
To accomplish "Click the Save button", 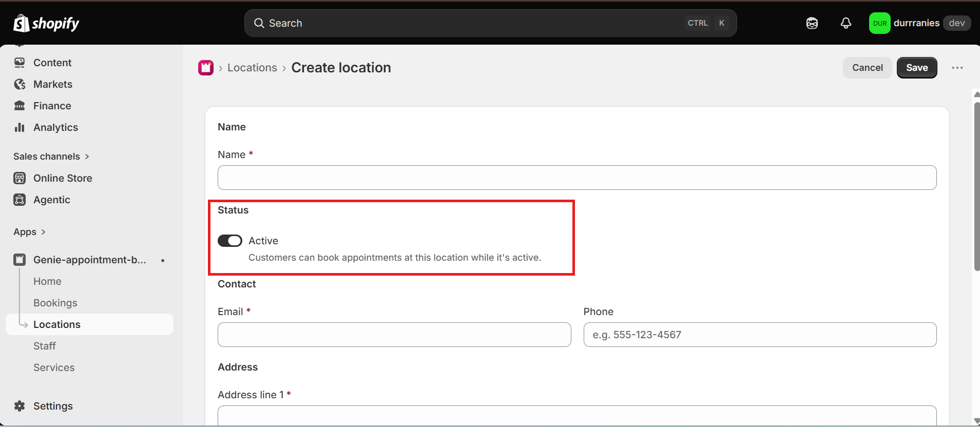I will 917,68.
